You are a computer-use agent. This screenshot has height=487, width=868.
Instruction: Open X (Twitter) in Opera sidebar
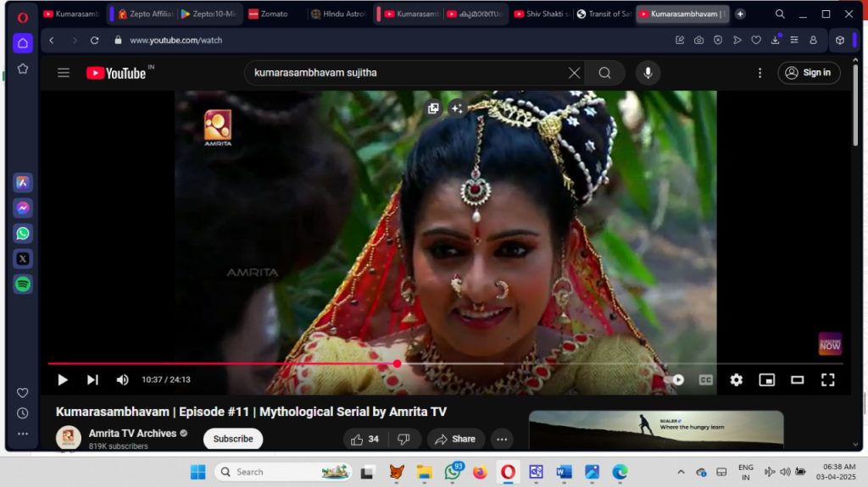click(x=23, y=259)
